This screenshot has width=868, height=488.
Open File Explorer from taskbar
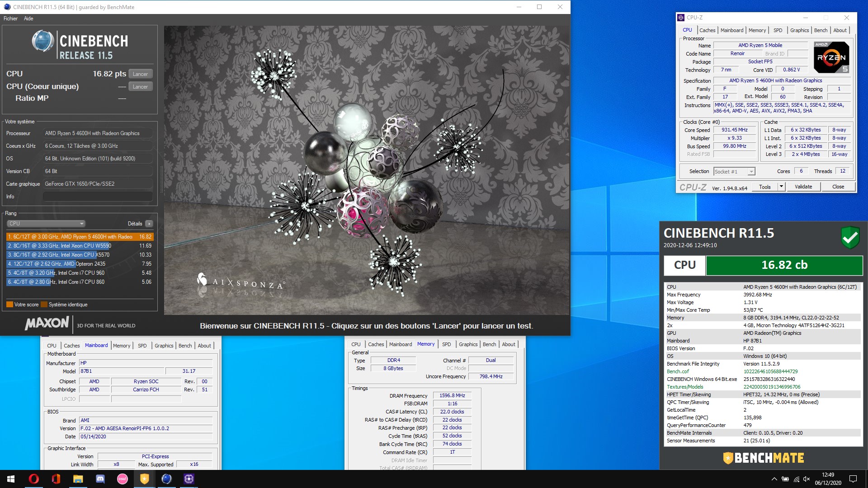click(78, 479)
